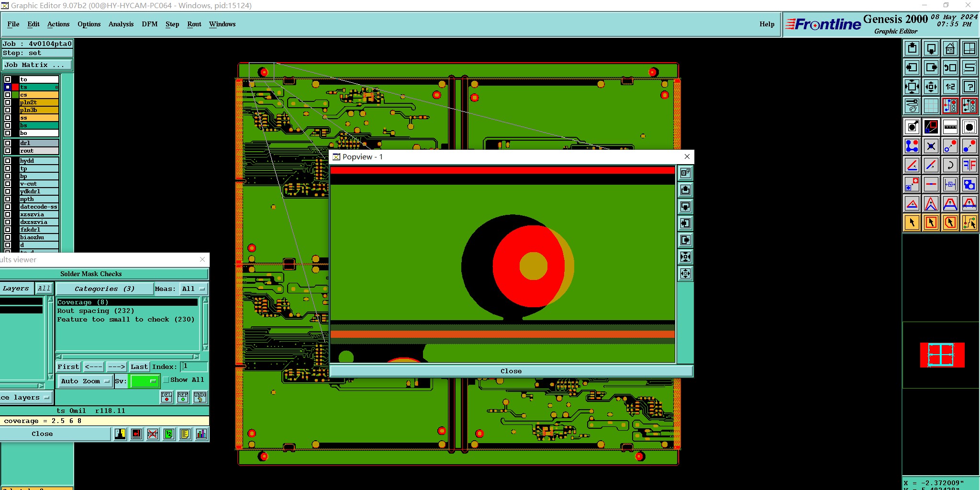980x490 pixels.
Task: Open the Meas: All dropdown
Action: (x=193, y=289)
